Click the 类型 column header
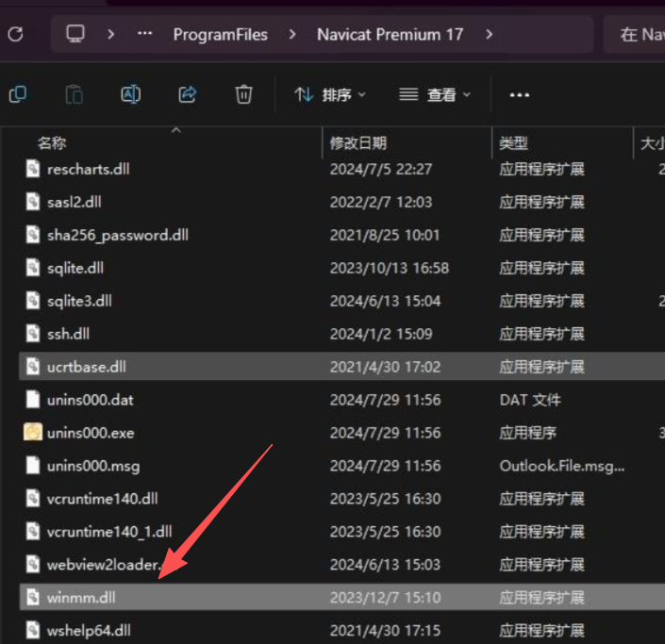This screenshot has width=665, height=644. (x=513, y=143)
